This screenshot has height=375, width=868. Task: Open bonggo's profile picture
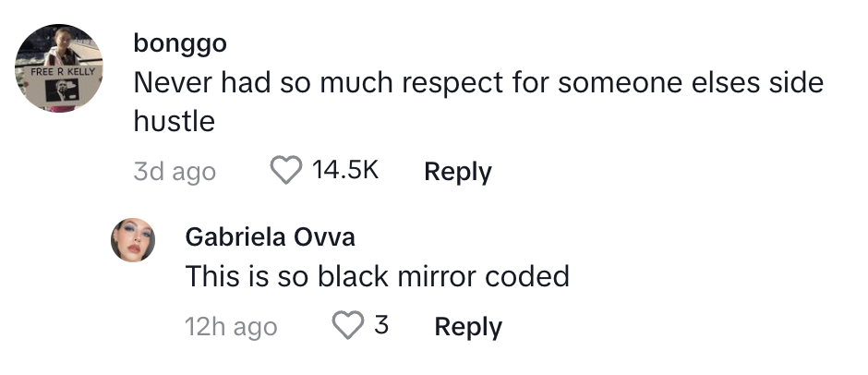[59, 68]
